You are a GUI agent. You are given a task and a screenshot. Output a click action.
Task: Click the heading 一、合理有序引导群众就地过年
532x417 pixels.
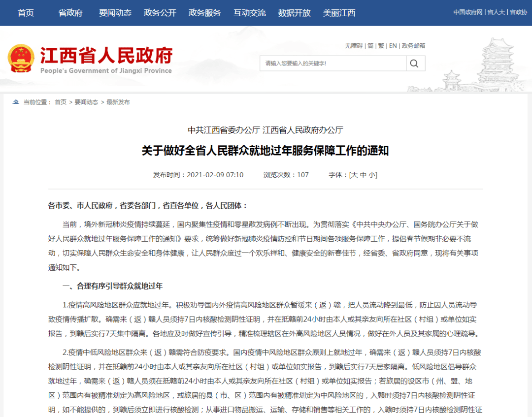click(x=113, y=286)
